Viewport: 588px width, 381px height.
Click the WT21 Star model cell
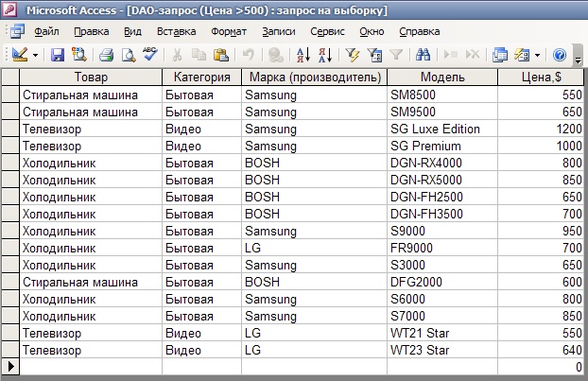(x=442, y=333)
